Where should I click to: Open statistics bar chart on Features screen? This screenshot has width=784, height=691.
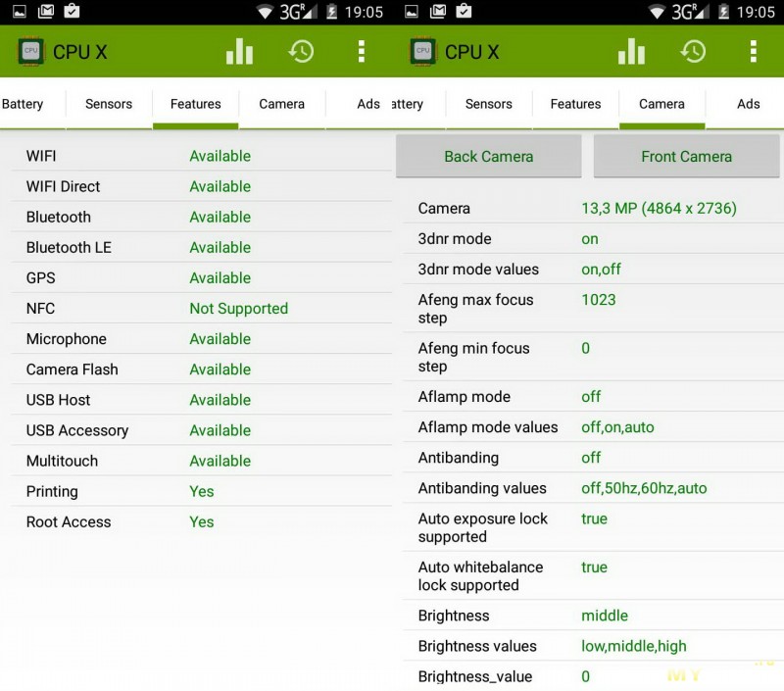tap(239, 51)
